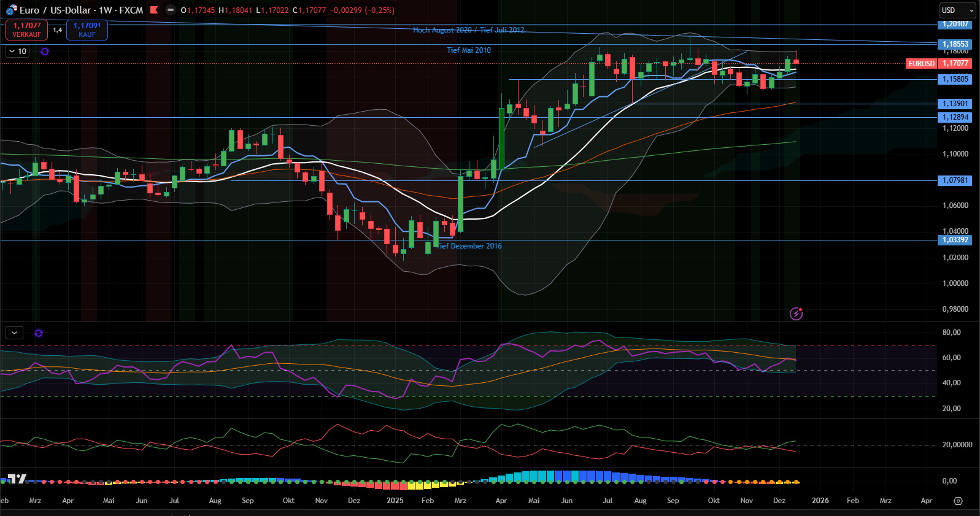Click the grey minus market status icon

tap(171, 10)
